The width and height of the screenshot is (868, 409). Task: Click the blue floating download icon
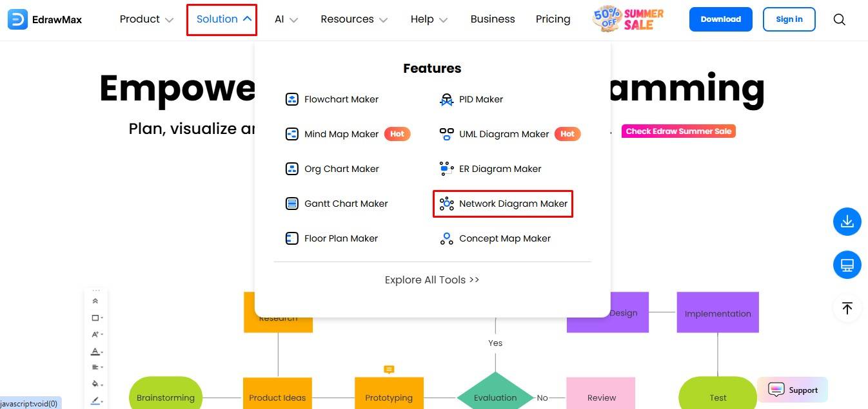847,222
